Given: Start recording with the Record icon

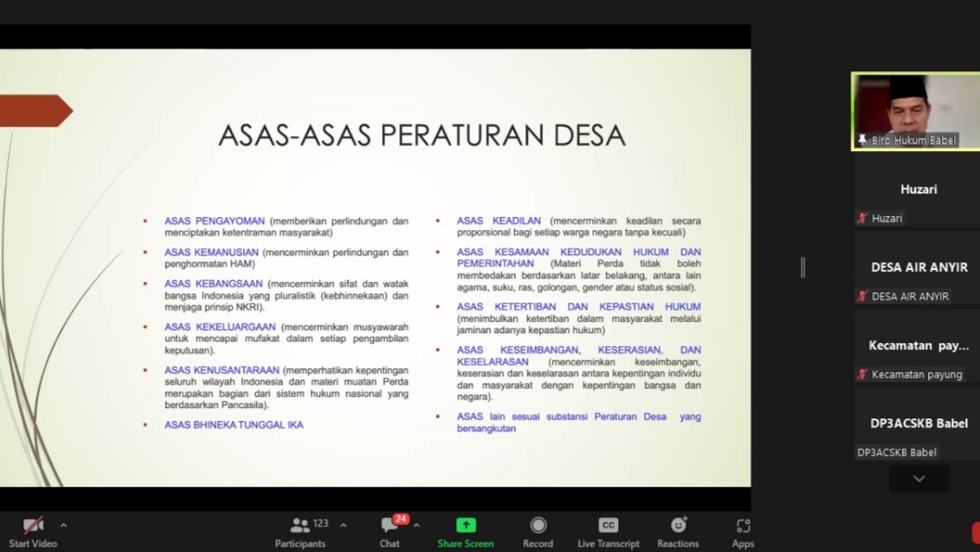Looking at the screenshot, I should pos(538,525).
